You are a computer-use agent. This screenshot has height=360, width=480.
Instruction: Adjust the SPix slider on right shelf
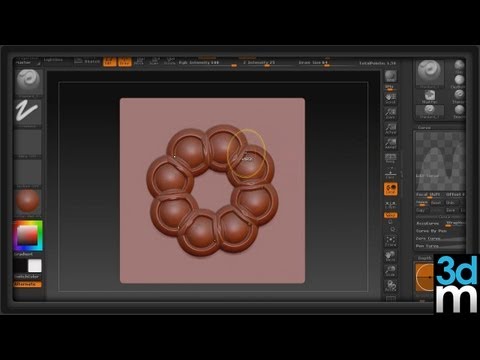[390, 88]
